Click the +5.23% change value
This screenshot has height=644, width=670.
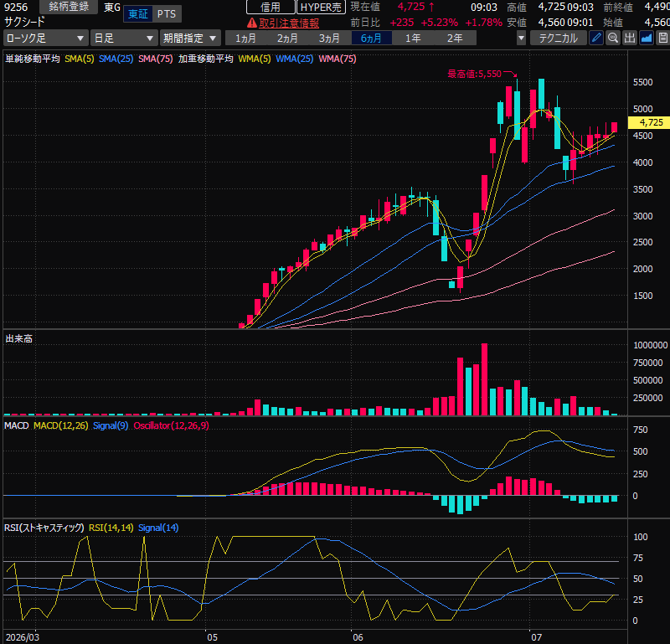tap(439, 23)
